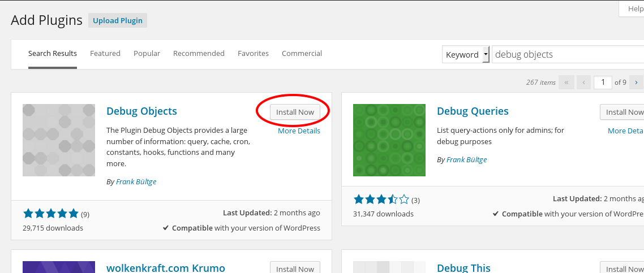This screenshot has width=644, height=273.
Task: Open the Debug Queries plugin title link
Action: 473,111
